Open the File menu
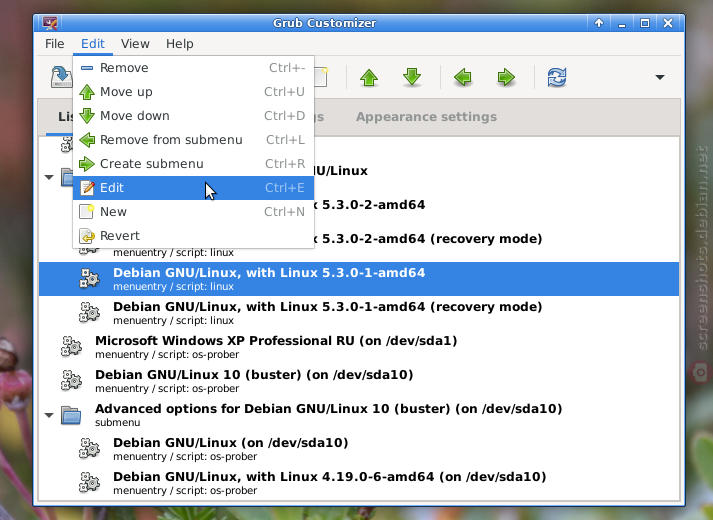Viewport: 713px width, 520px height. (x=55, y=44)
